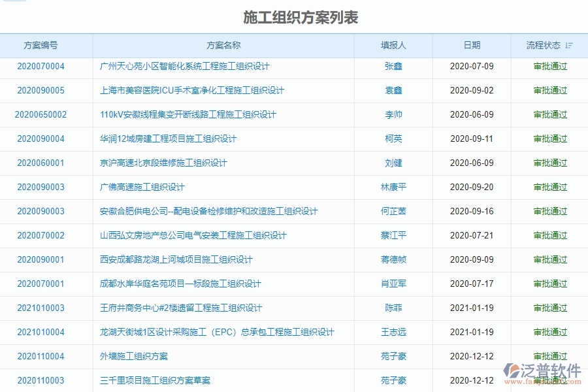Click the 日期 column header
Screen dimensions: 588x392
click(x=472, y=45)
